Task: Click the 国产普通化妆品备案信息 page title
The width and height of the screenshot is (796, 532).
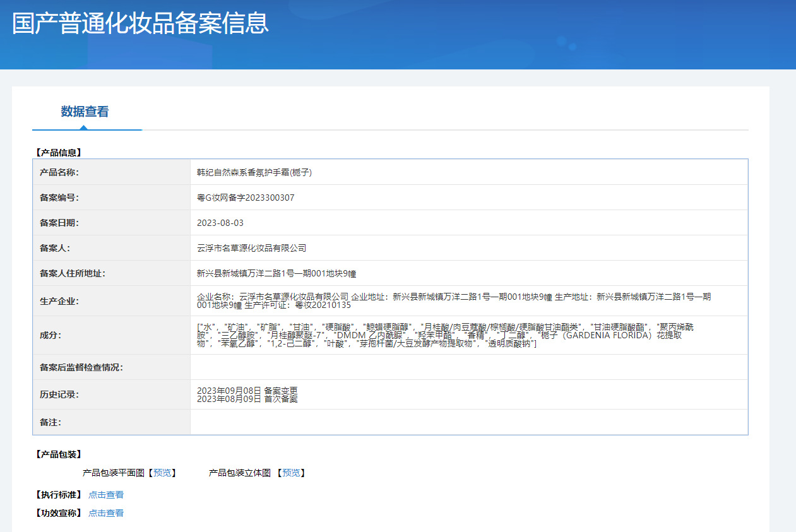Action: pyautogui.click(x=140, y=23)
